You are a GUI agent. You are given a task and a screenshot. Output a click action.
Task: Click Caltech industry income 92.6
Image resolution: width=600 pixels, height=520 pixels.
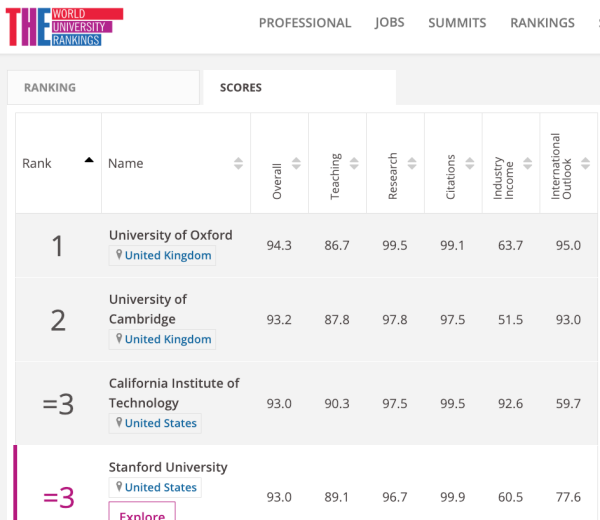(x=510, y=404)
